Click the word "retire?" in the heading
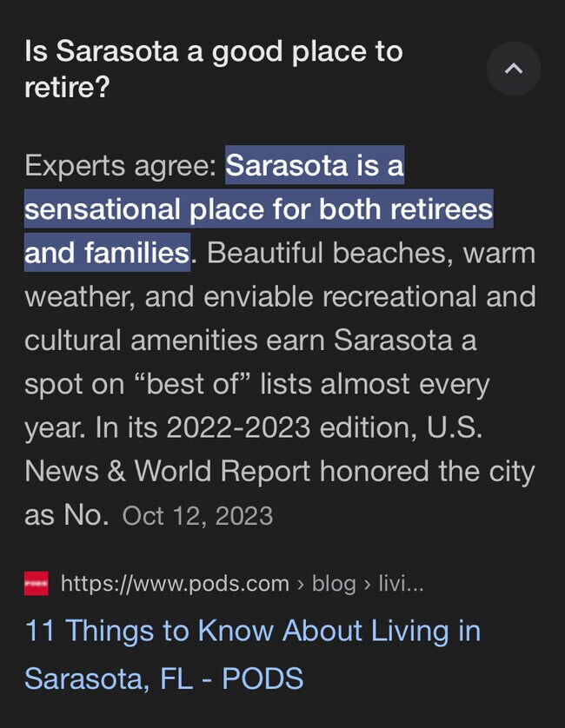 [68, 88]
